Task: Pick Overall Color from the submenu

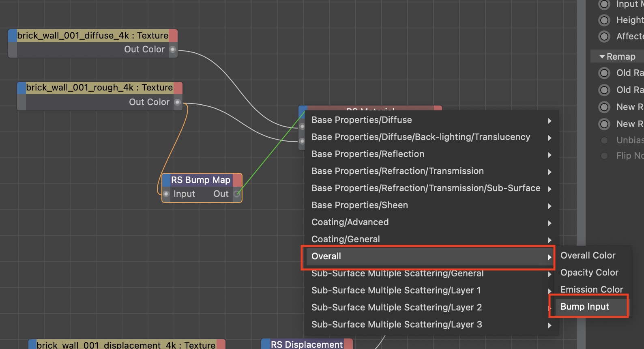Action: pos(588,256)
